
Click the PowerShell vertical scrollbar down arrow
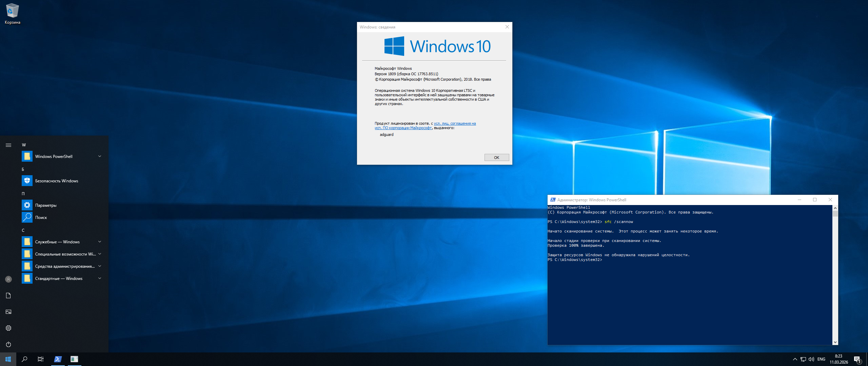pyautogui.click(x=835, y=342)
